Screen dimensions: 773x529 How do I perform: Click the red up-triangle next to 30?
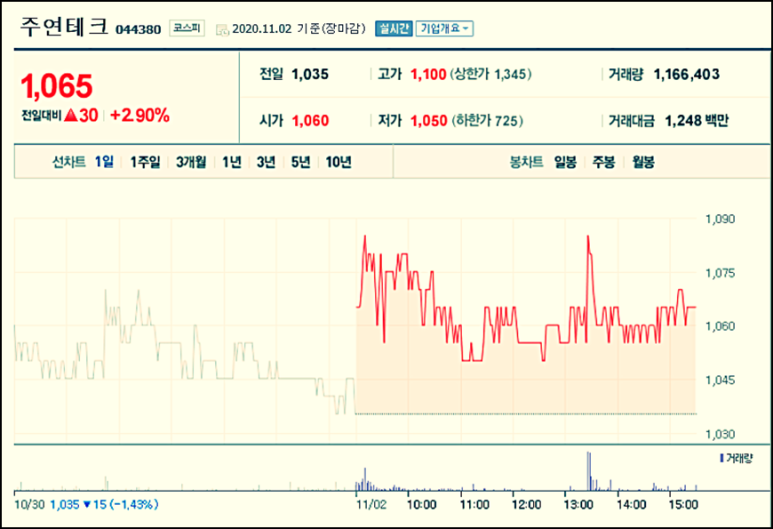click(71, 115)
